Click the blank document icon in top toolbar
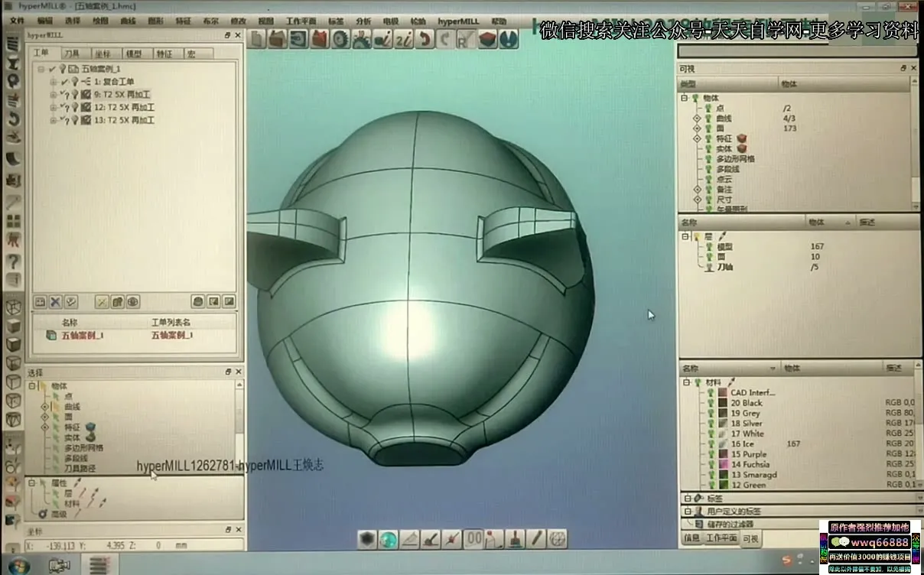924x575 pixels. click(258, 39)
